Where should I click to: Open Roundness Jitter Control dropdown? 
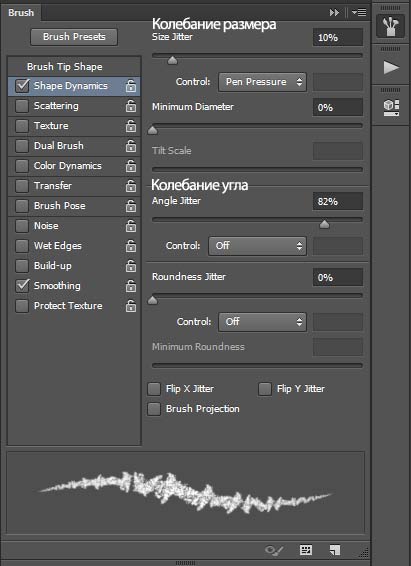tap(262, 322)
